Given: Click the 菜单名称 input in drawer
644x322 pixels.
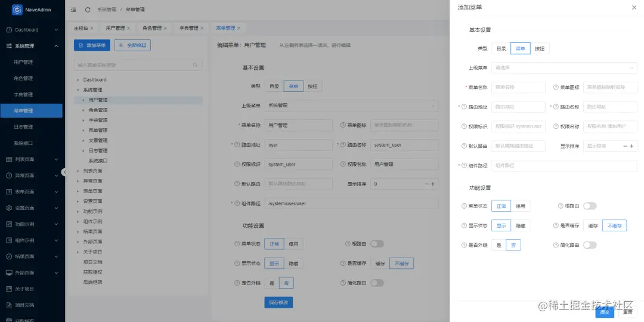Looking at the screenshot, I should coord(518,87).
